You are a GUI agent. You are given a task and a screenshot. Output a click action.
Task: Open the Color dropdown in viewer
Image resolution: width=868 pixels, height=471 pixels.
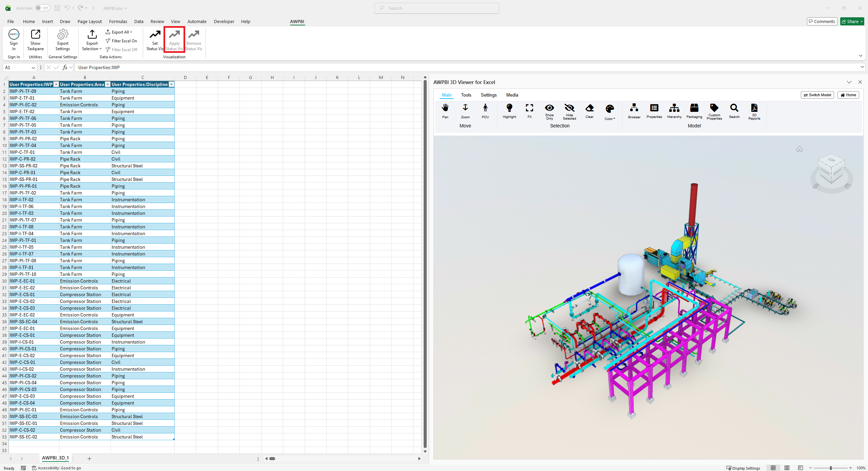(610, 112)
